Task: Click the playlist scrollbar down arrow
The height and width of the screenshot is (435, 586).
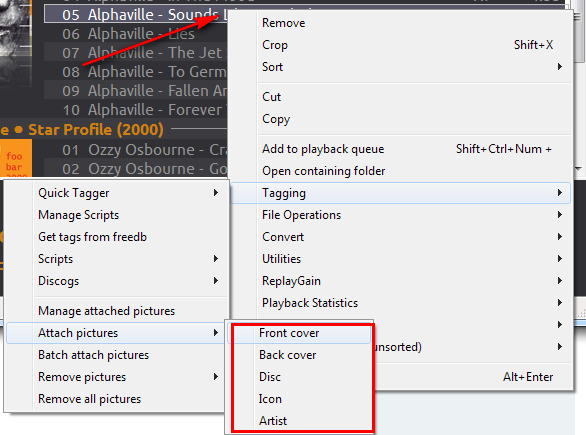Action: point(579,169)
